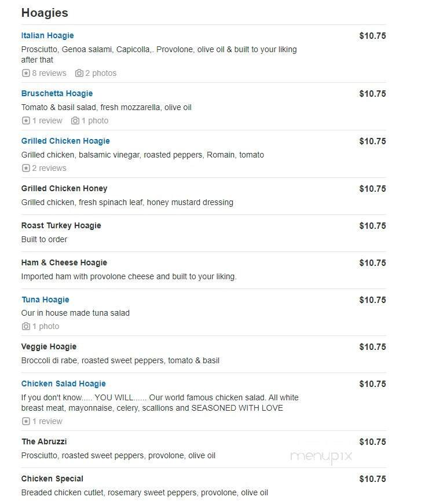This screenshot has height=504, width=425.
Task: Click the star icon under Chicken Salad Hoagie
Action: tap(25, 421)
